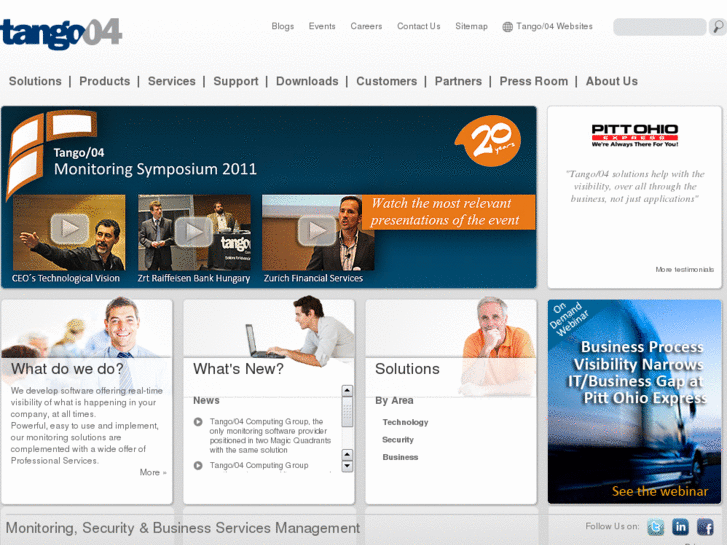The height and width of the screenshot is (545, 727).
Task: Open the Support menu
Action: click(236, 81)
